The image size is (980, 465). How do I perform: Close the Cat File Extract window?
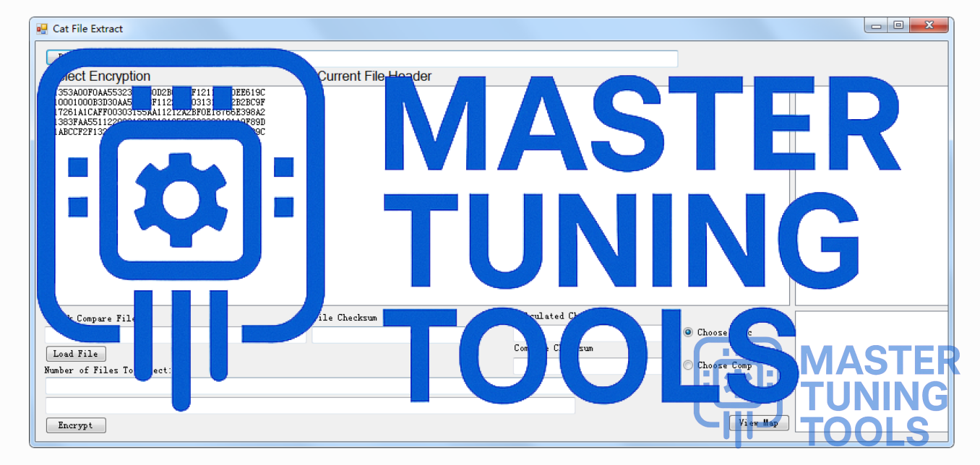pyautogui.click(x=929, y=26)
